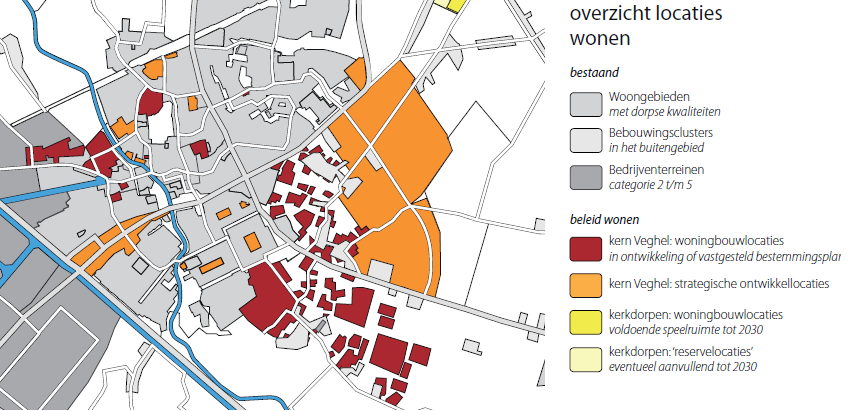Click the yellow kerkdorpen woningbouwlocaties swatch

coord(585,322)
